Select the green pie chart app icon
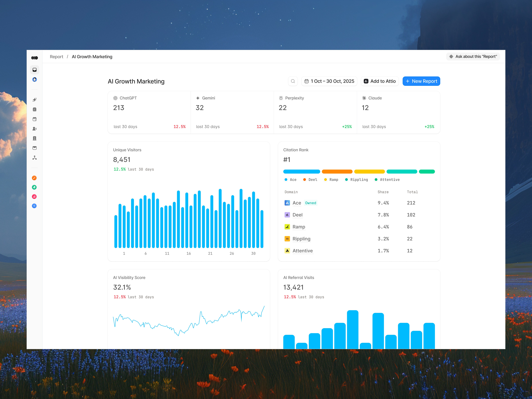 click(x=34, y=187)
